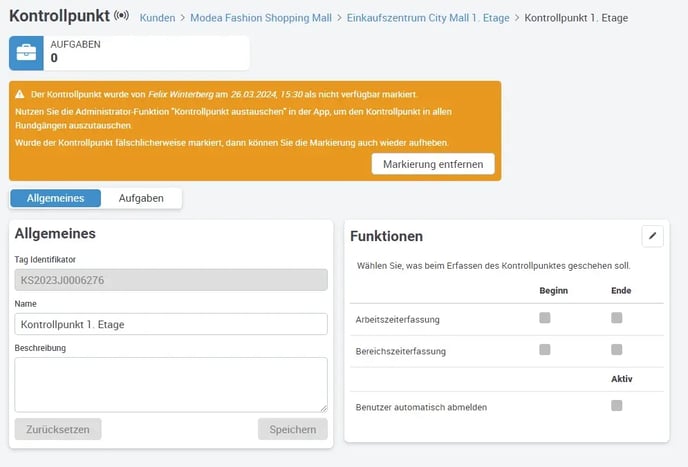Click the Arbeitszeiterfassung row label
The width and height of the screenshot is (688, 467).
[398, 320]
